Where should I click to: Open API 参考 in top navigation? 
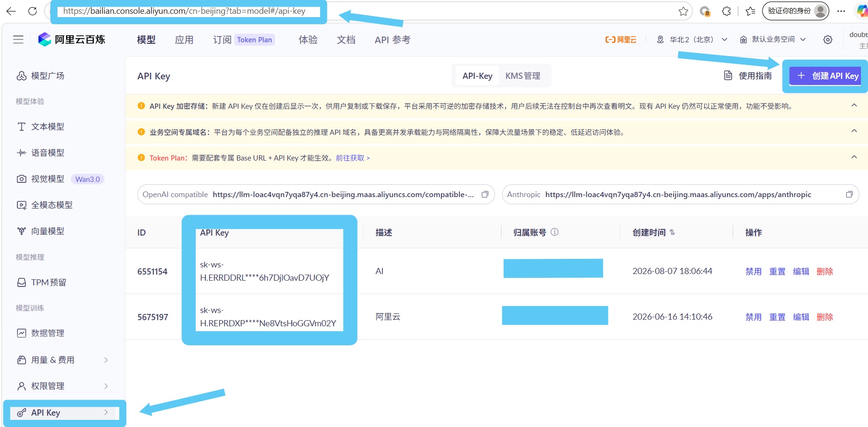(x=392, y=40)
